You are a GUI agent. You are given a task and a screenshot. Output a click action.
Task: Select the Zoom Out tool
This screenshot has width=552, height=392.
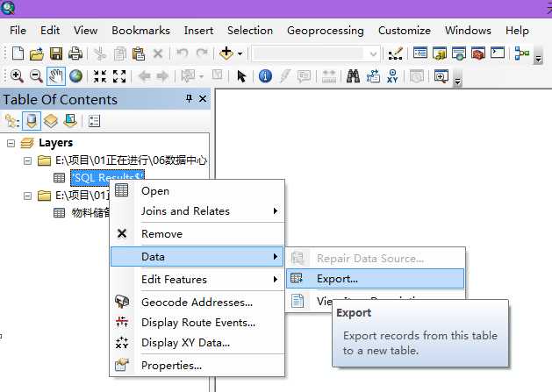click(x=36, y=76)
